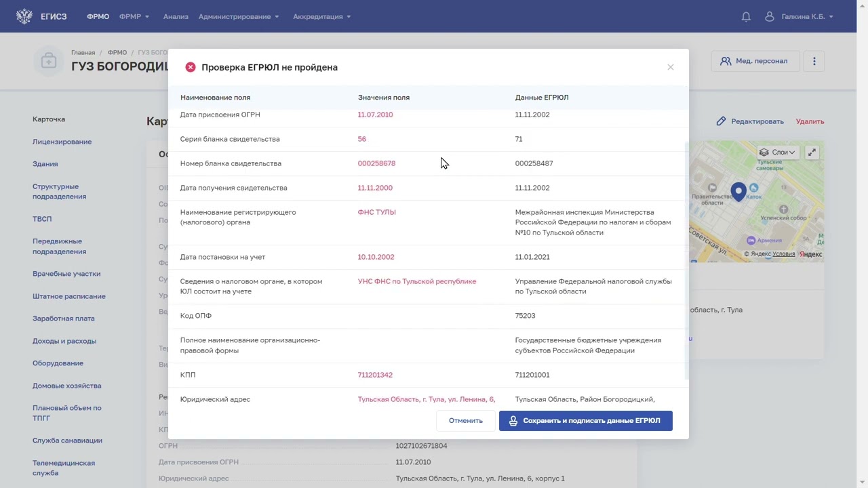Open the Мед. персонал section
This screenshot has width=868, height=488.
coord(754,61)
